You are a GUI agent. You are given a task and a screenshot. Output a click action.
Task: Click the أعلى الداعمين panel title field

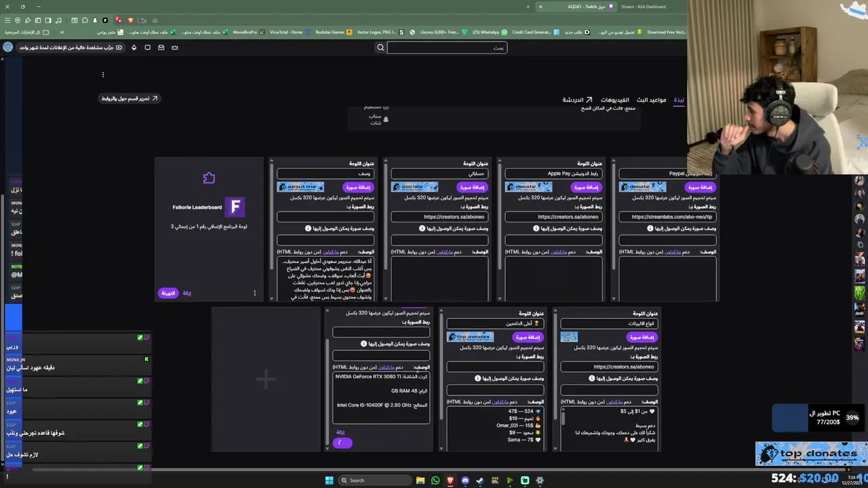click(495, 323)
